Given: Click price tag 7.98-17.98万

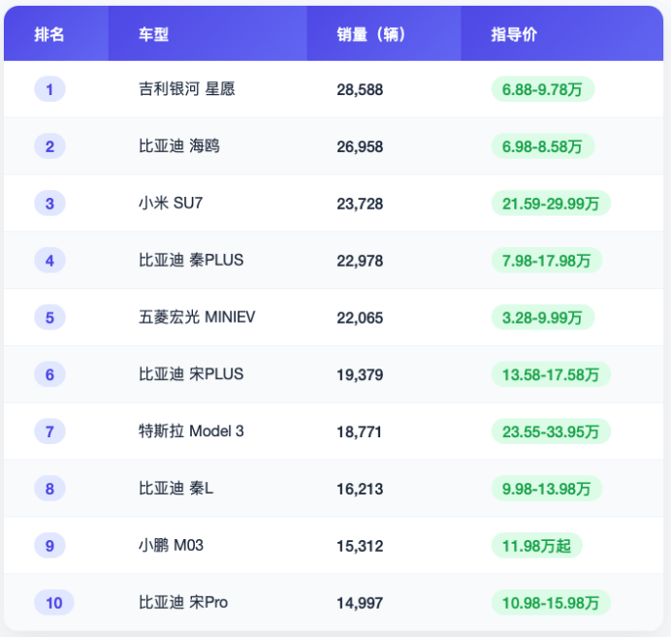Looking at the screenshot, I should [547, 260].
